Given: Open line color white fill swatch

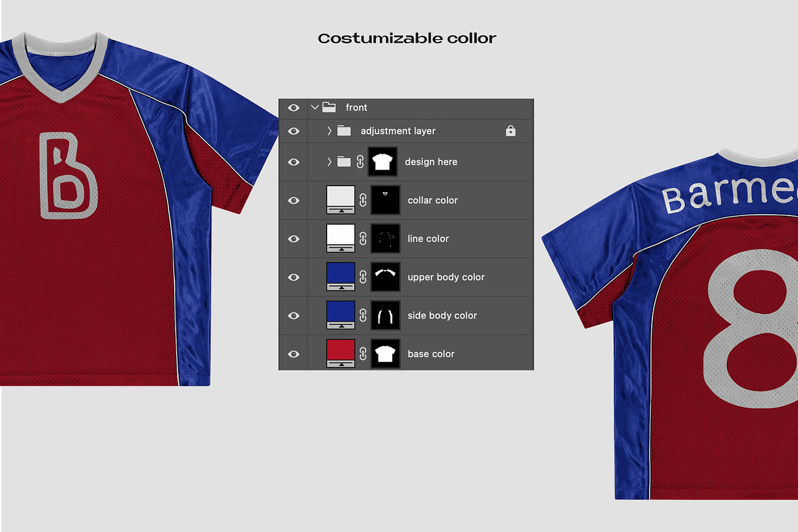Looking at the screenshot, I should pyautogui.click(x=342, y=239).
